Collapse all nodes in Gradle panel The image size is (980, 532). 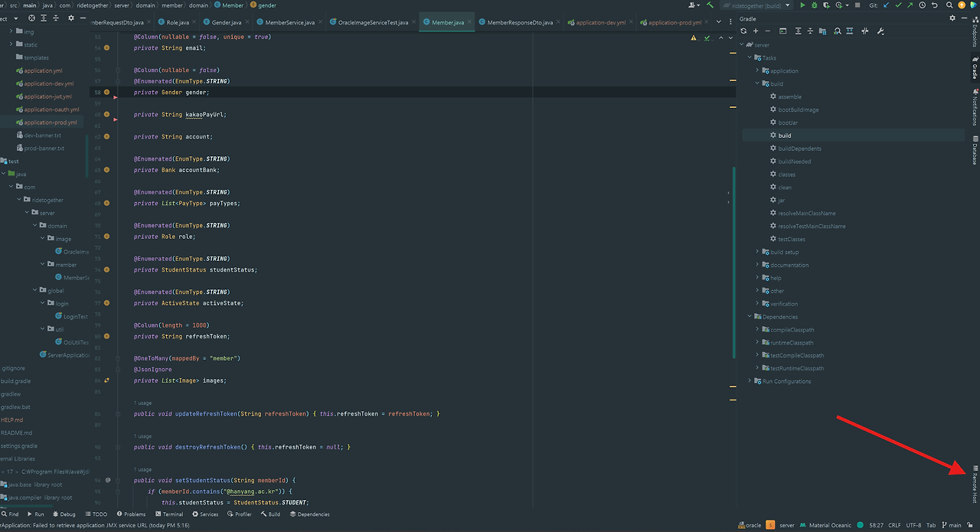[810, 31]
